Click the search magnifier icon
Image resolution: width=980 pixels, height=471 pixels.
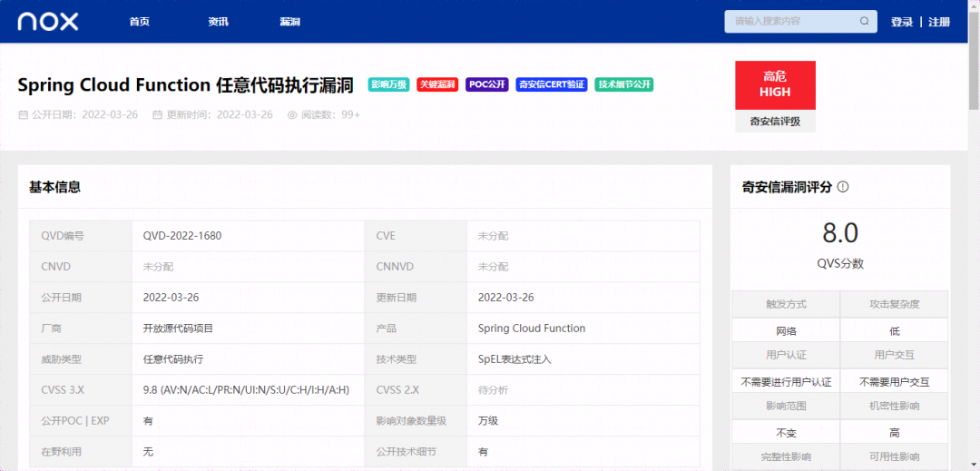tap(865, 21)
